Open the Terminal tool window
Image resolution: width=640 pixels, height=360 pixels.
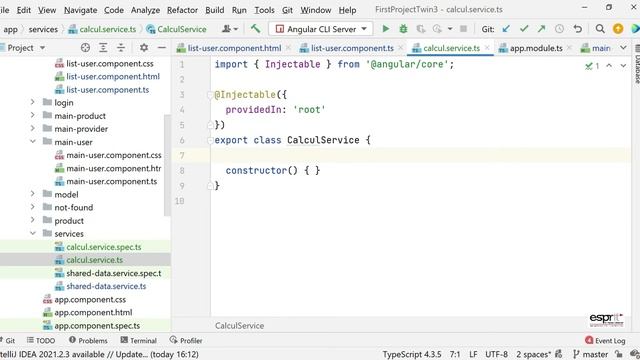click(139, 340)
